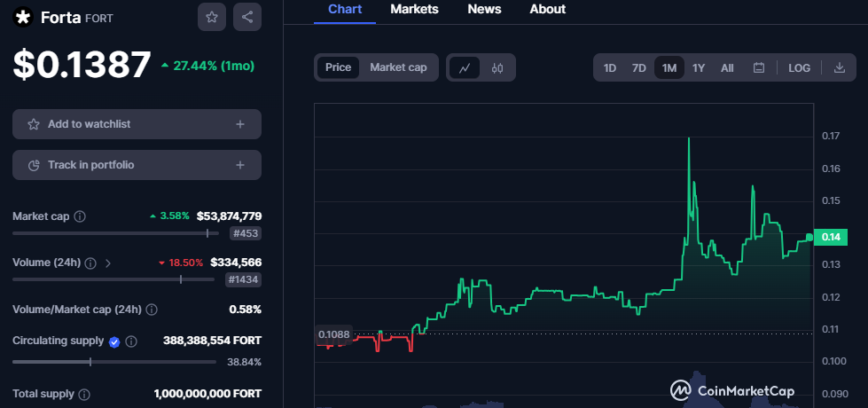This screenshot has height=408, width=868.
Task: Click info icon beside Volume/Market cap (24h)
Action: pos(151,310)
